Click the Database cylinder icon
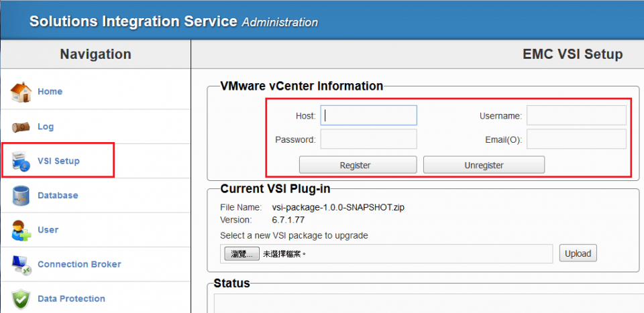The image size is (644, 313). pos(21,196)
